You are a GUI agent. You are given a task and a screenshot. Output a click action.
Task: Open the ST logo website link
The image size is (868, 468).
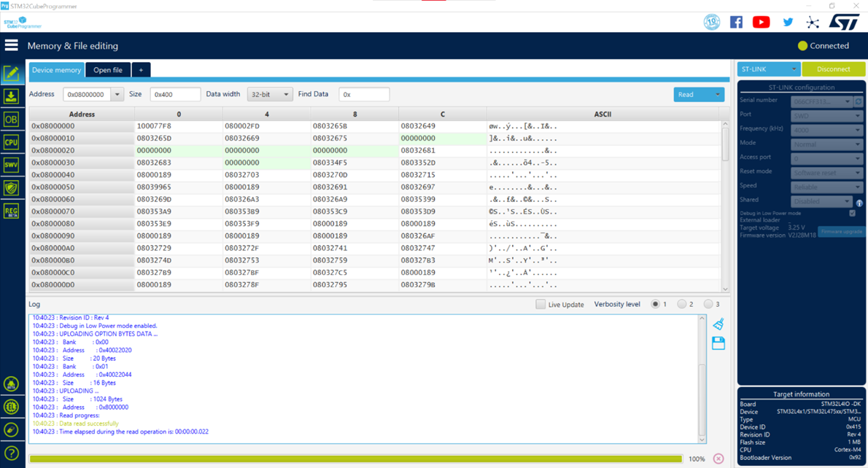tap(844, 22)
